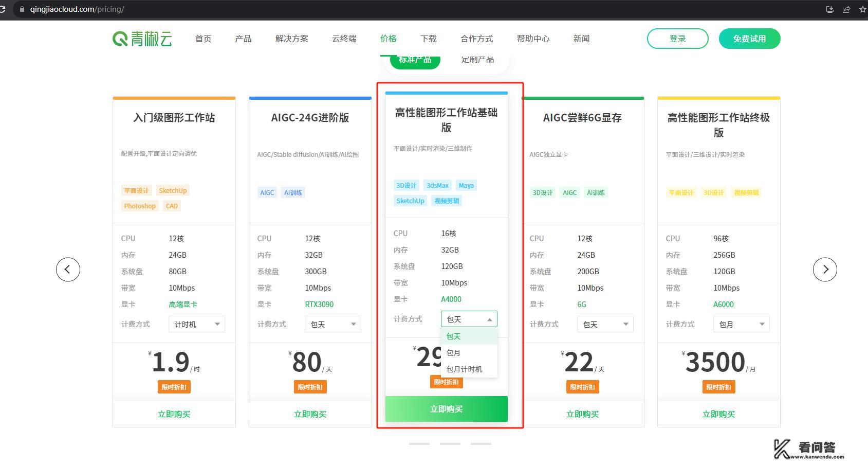Click AIGC-24G进阶版 card title
The width and height of the screenshot is (868, 466).
(x=310, y=118)
